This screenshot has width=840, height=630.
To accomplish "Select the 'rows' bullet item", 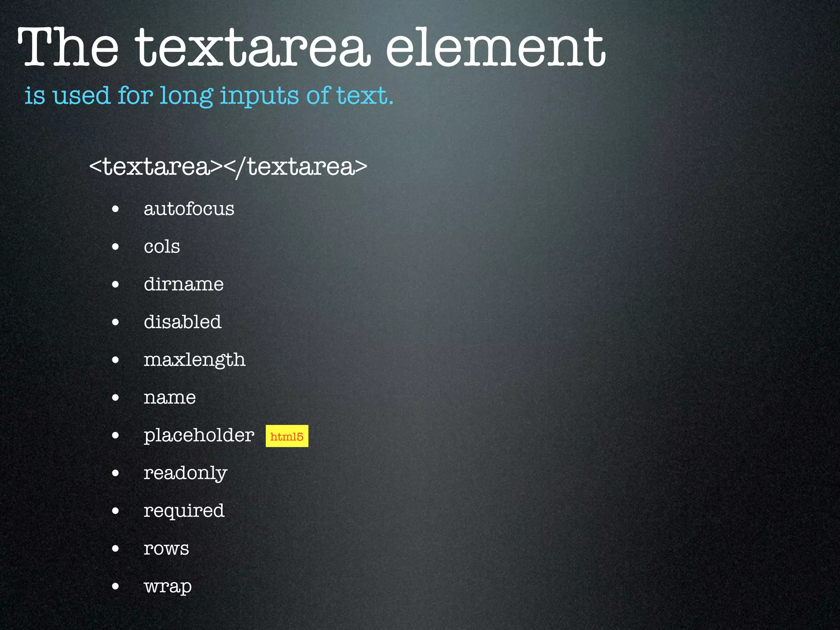I will (x=166, y=549).
